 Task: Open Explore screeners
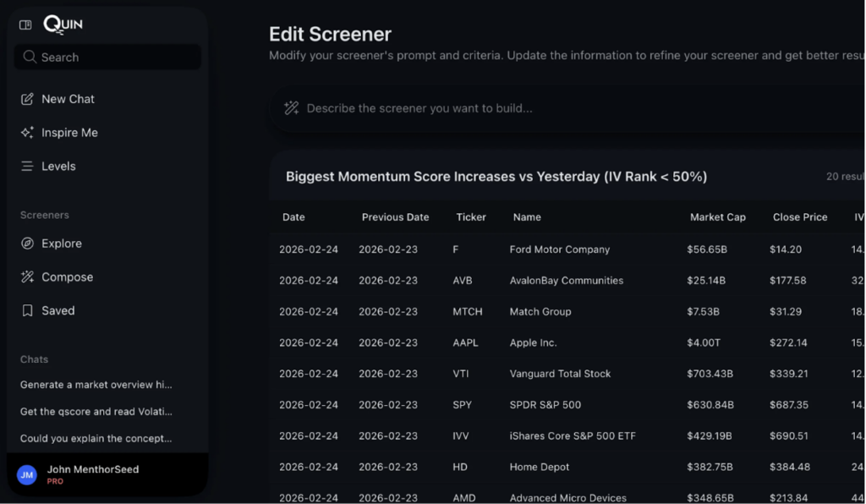[61, 244]
